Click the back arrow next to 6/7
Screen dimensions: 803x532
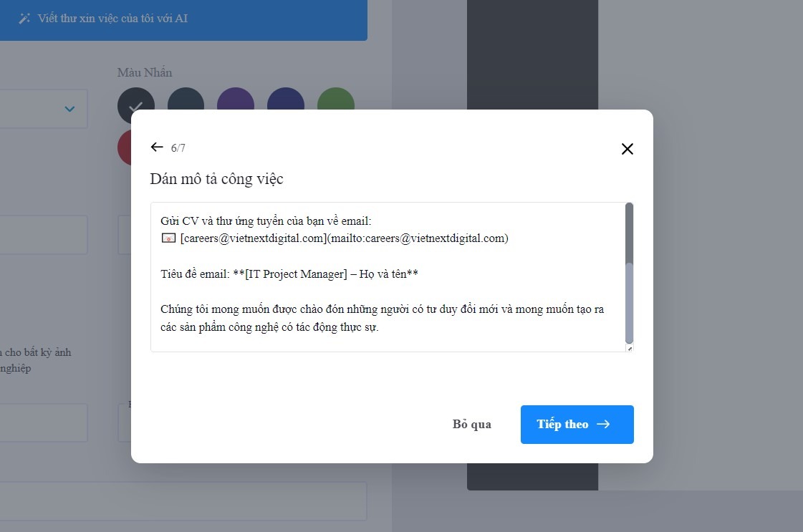[x=157, y=147]
